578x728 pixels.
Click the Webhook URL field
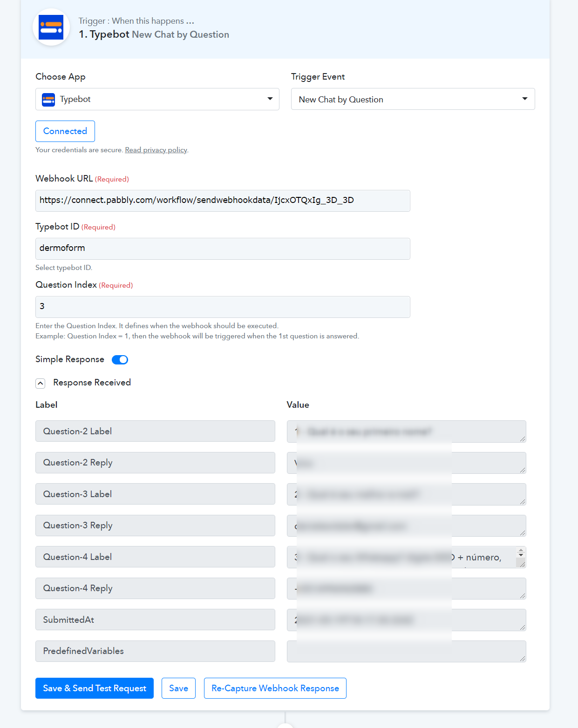click(x=223, y=201)
